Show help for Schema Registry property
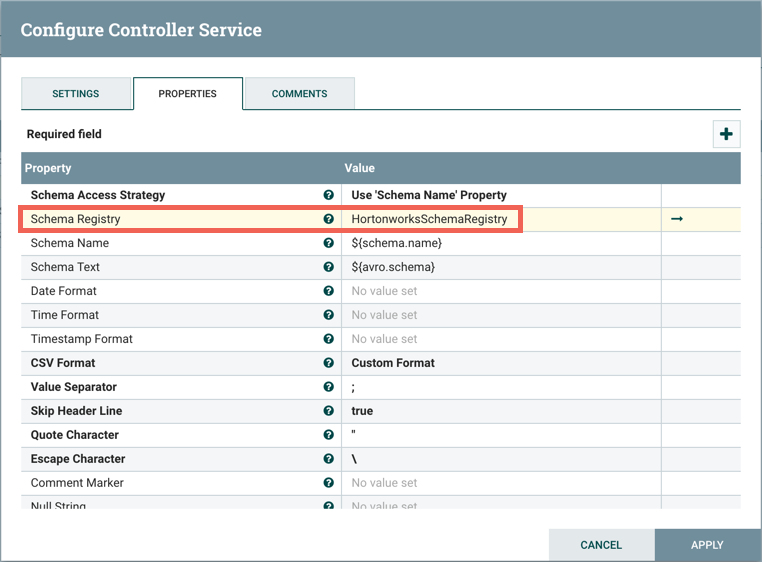 tap(329, 219)
